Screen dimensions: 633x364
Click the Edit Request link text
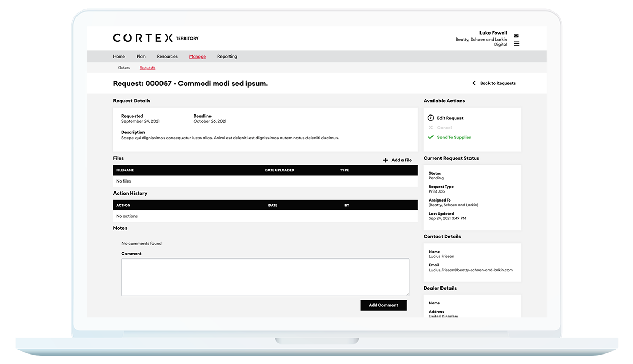450,118
